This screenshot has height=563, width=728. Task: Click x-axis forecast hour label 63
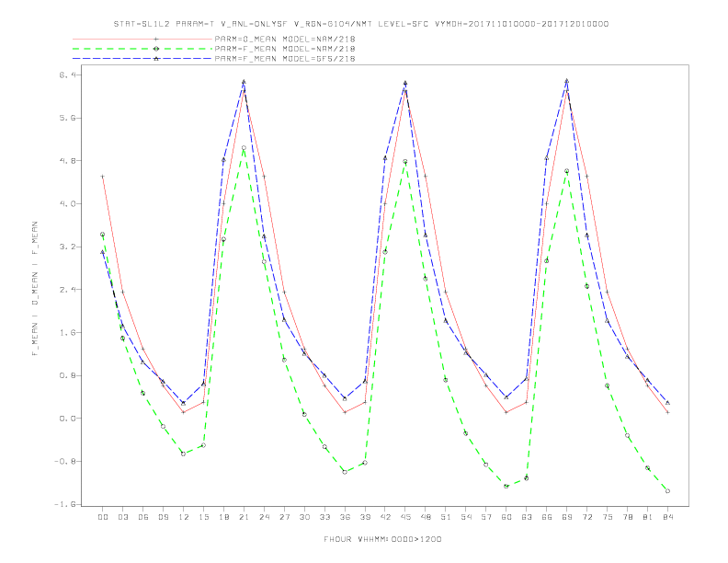[x=527, y=517]
